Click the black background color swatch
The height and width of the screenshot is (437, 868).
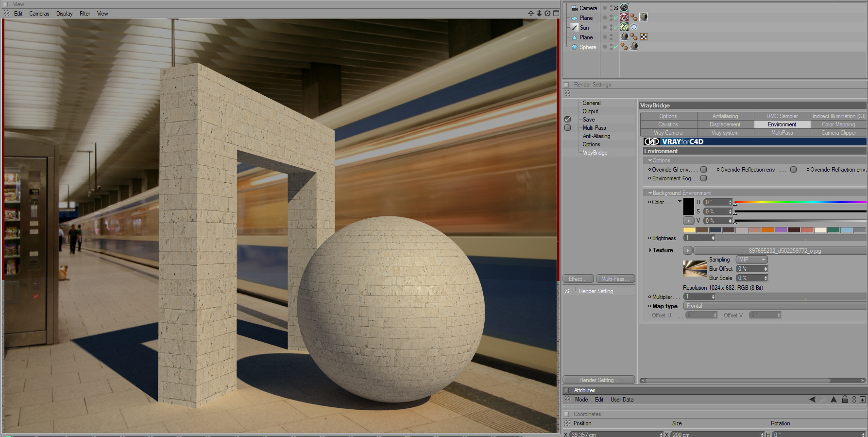[x=689, y=207]
